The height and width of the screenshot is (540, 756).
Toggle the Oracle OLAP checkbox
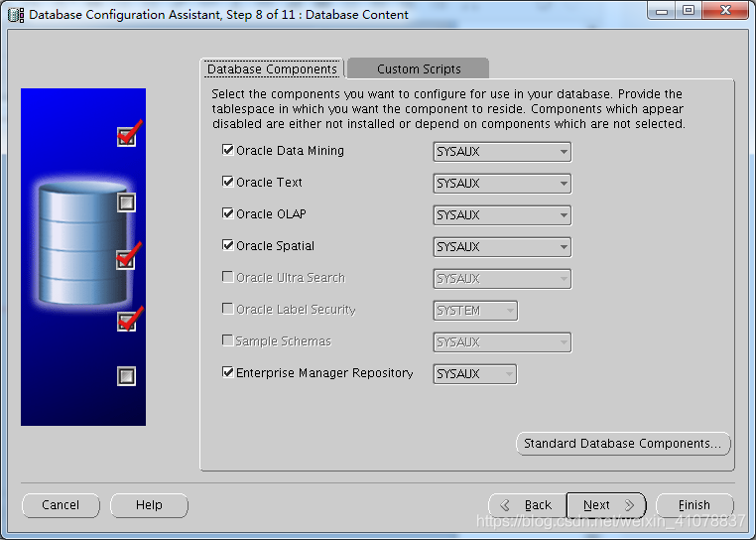[x=227, y=213]
